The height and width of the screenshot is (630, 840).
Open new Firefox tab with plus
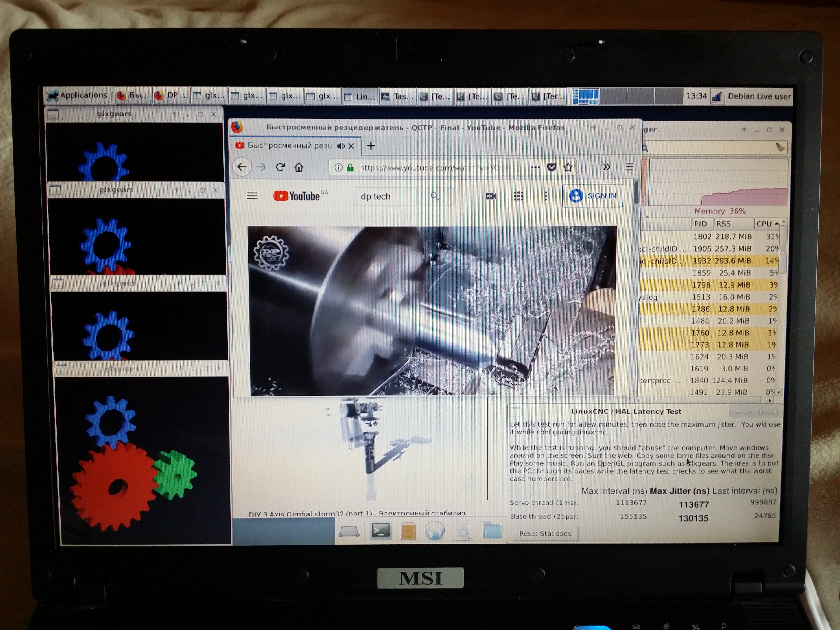(371, 146)
